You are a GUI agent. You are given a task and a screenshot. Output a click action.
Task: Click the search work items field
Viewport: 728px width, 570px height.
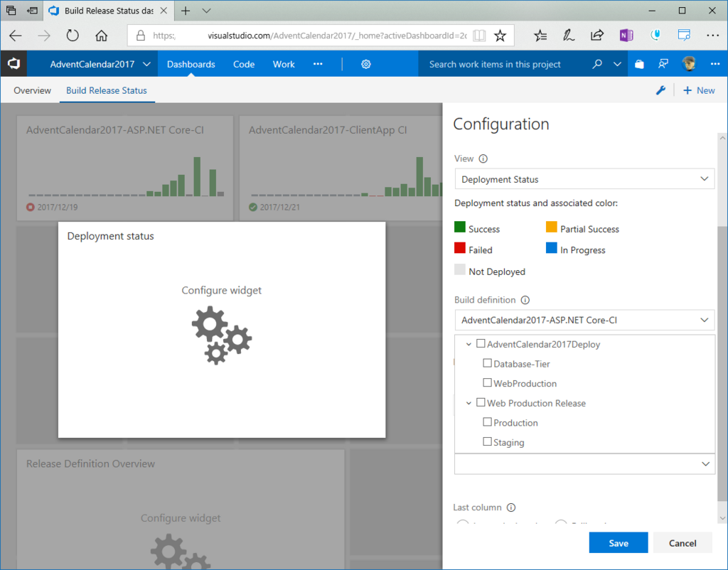(504, 64)
